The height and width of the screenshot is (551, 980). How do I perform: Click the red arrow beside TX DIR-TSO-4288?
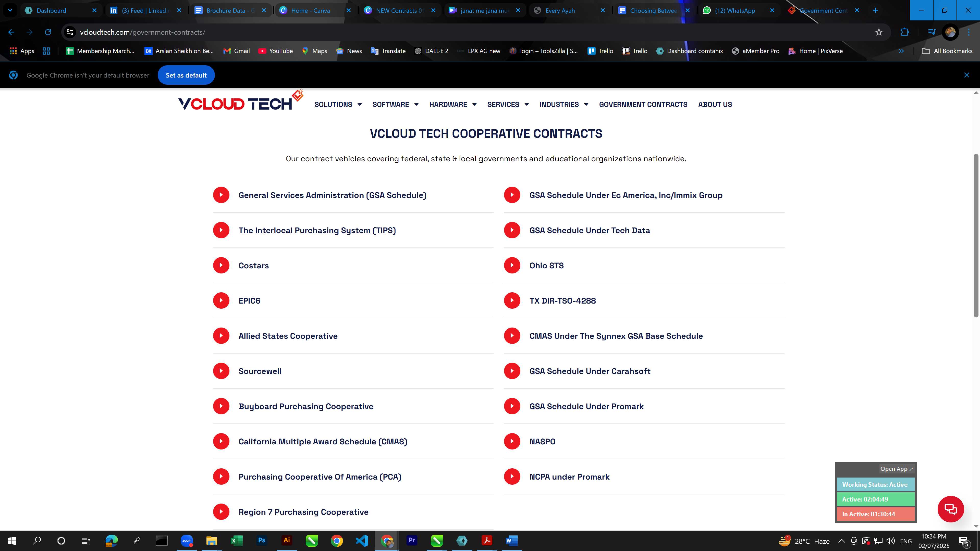point(512,300)
